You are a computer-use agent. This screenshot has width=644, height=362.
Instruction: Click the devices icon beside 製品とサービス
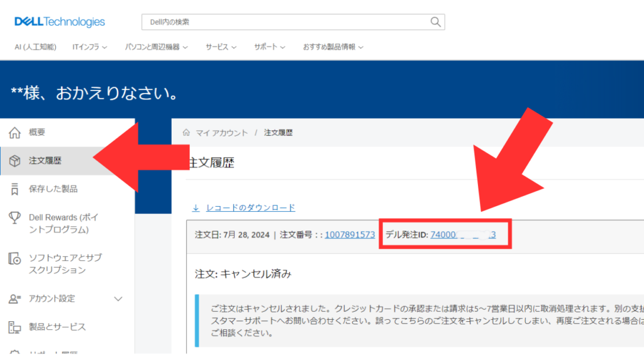15,327
